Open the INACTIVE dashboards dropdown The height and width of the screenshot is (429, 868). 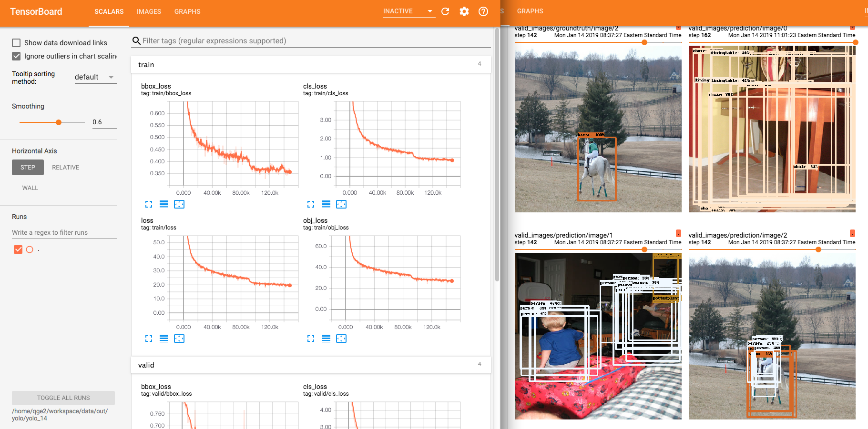click(409, 11)
